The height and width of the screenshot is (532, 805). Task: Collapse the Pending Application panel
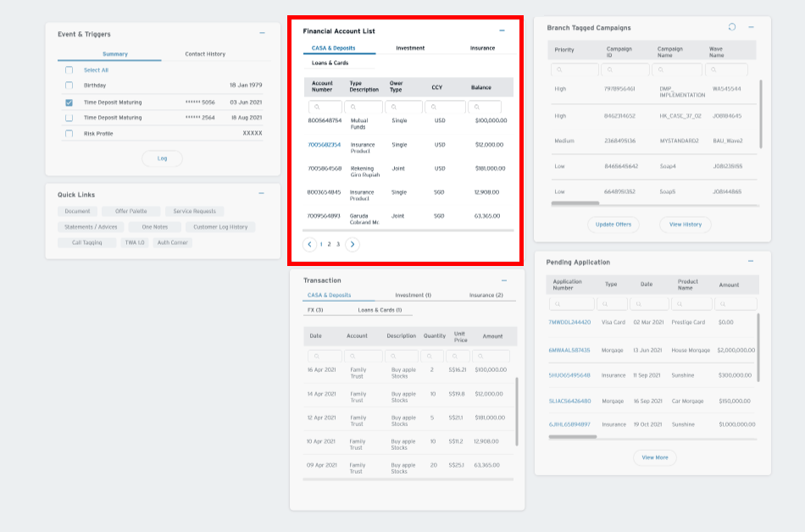[751, 261]
